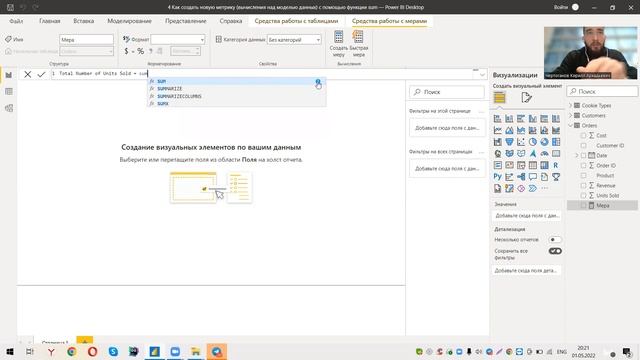Select the line chart visual
This screenshot has width=640, height=360.
[x=498, y=130]
